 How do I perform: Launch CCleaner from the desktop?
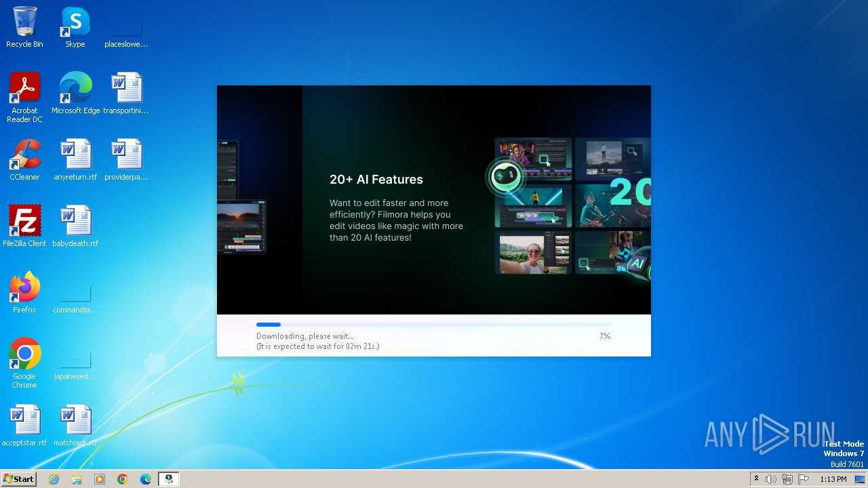[24, 160]
